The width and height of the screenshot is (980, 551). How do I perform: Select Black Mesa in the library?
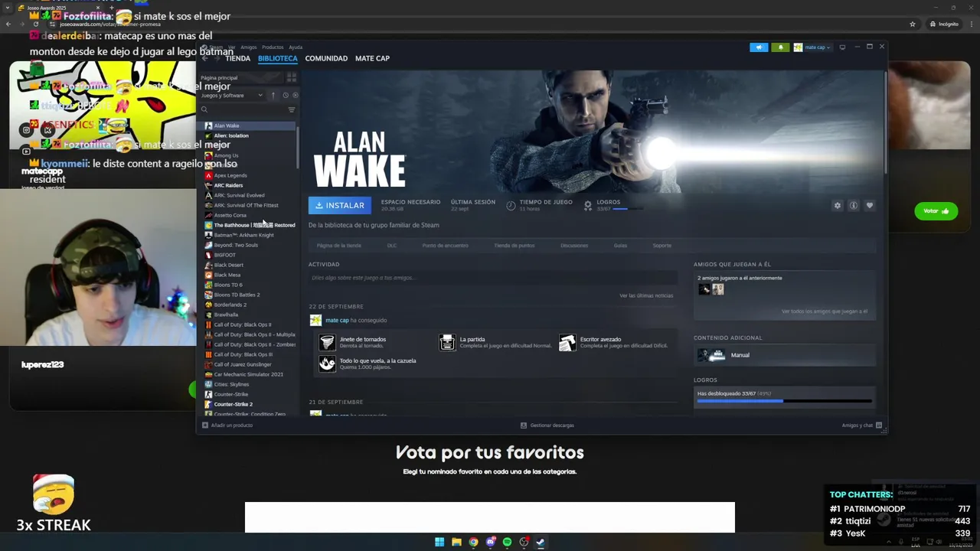227,275
